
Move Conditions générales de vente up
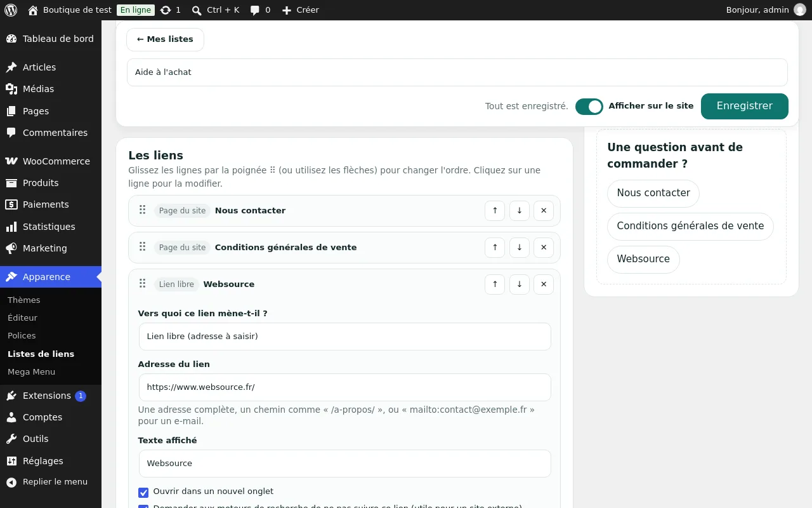[495, 248]
